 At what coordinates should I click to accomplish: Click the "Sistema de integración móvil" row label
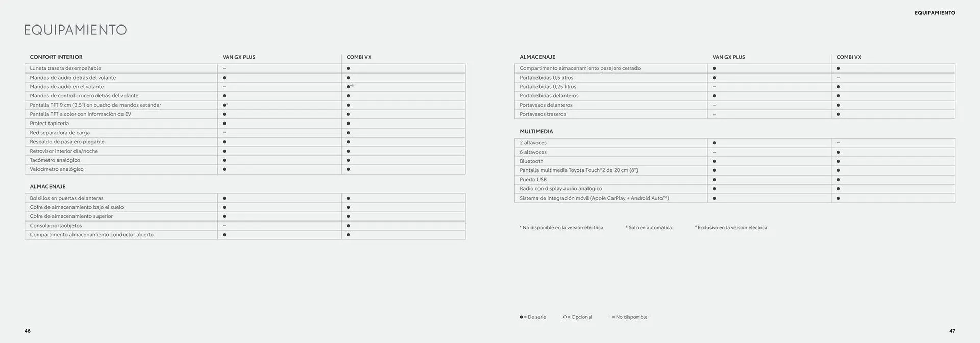click(594, 198)
